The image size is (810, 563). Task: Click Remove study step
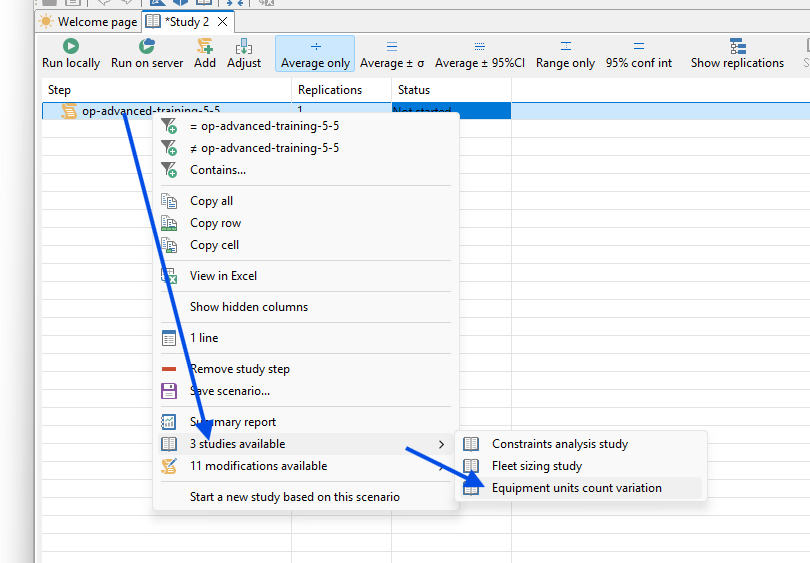click(306, 369)
